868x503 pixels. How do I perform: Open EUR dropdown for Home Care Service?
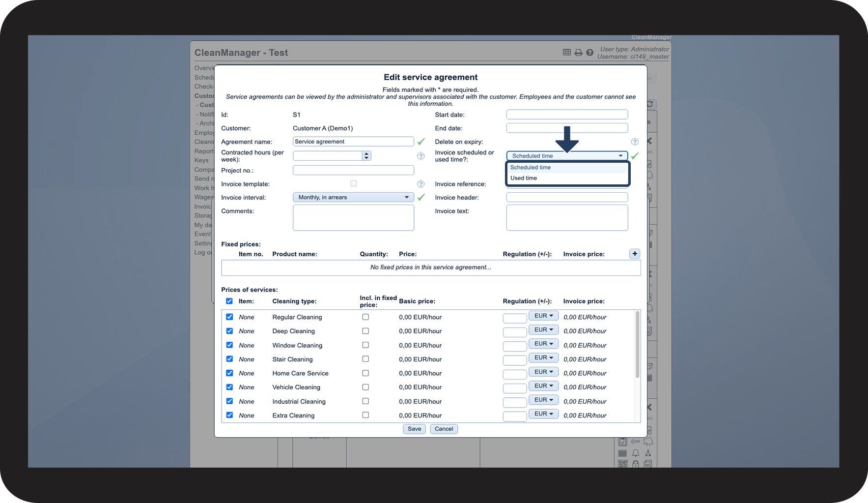544,372
